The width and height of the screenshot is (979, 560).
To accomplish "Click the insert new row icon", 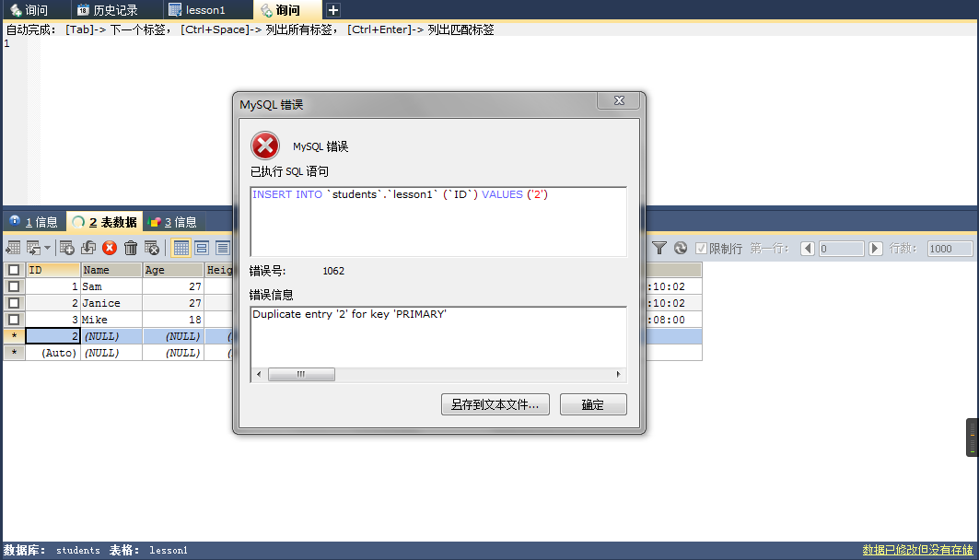I will (x=67, y=248).
